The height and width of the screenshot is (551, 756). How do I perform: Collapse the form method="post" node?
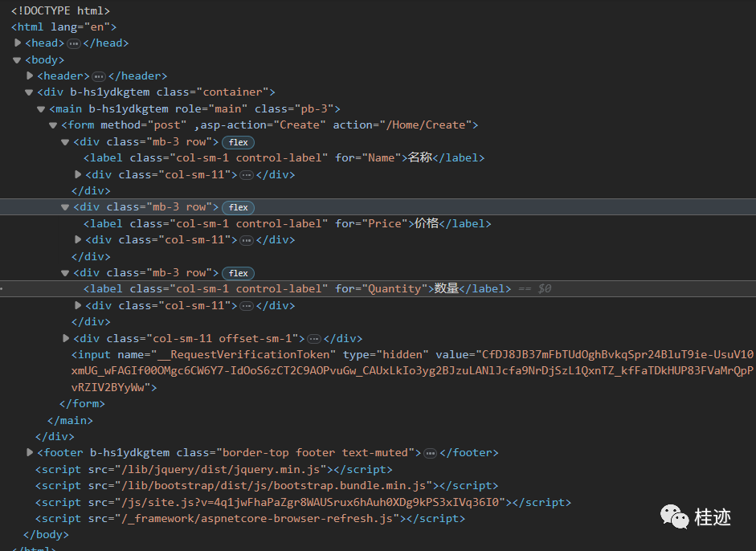[53, 125]
